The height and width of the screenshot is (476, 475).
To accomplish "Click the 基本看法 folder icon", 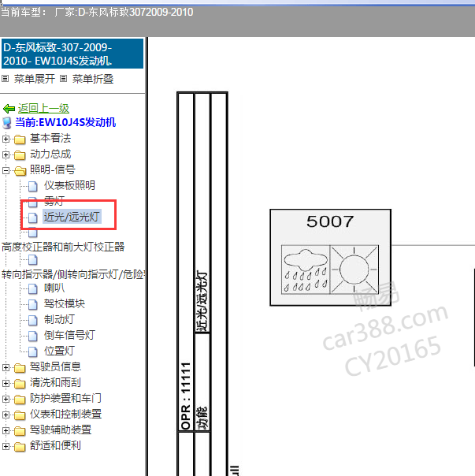I will click(20, 139).
